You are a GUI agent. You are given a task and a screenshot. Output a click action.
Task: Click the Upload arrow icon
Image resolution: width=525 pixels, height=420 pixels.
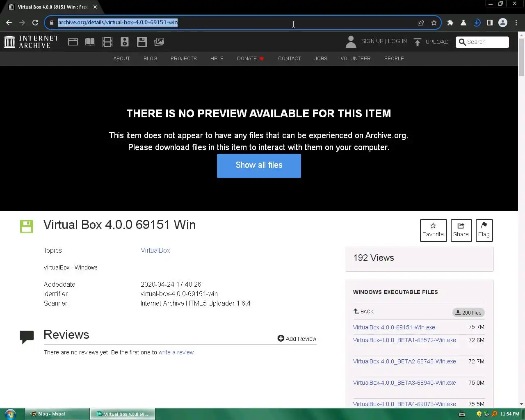click(x=418, y=42)
